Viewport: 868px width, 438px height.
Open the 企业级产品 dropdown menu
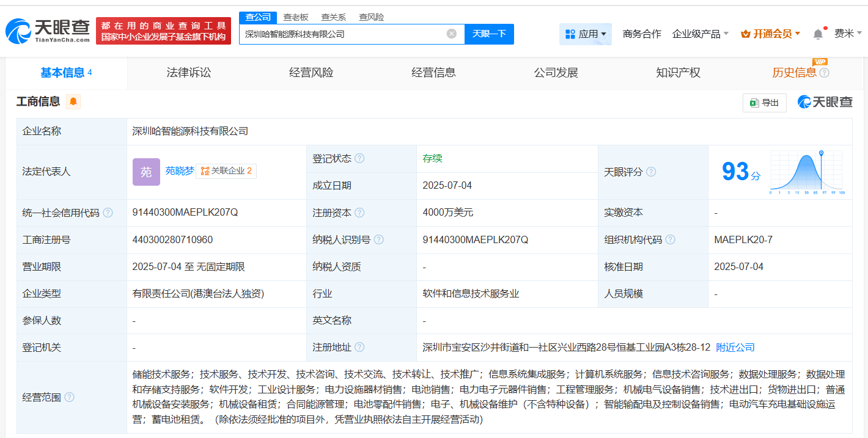point(700,34)
